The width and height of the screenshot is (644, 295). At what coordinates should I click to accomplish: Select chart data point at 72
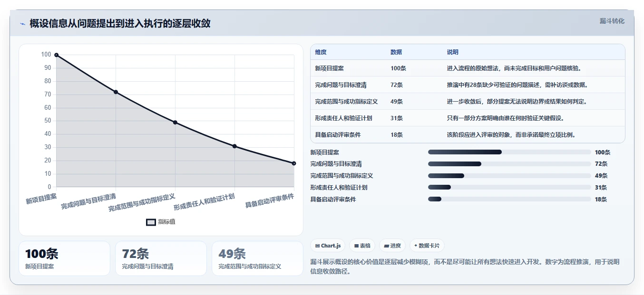116,92
